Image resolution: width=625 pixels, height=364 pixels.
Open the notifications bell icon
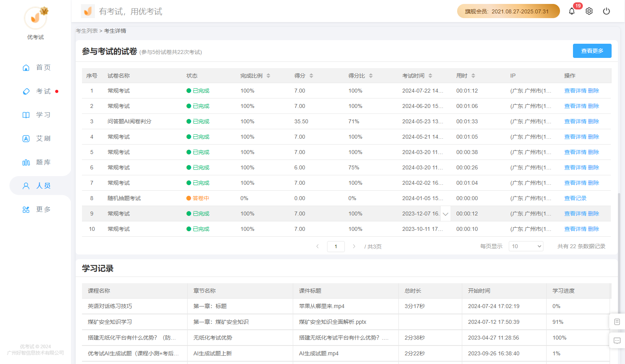(572, 11)
